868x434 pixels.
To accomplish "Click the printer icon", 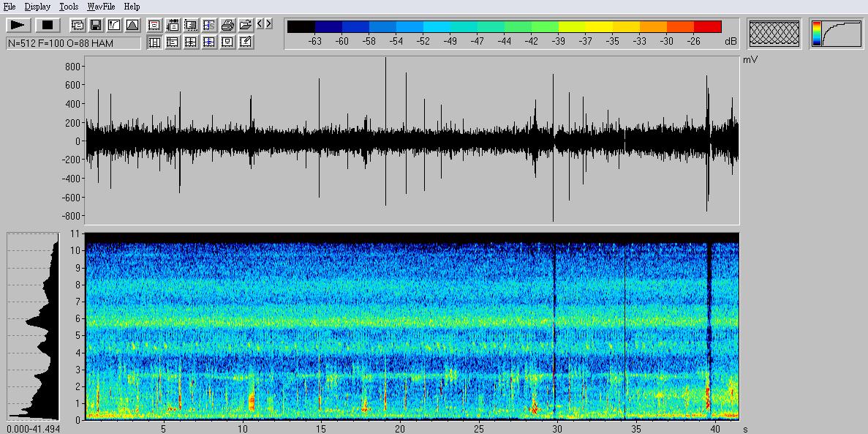I will [x=227, y=25].
